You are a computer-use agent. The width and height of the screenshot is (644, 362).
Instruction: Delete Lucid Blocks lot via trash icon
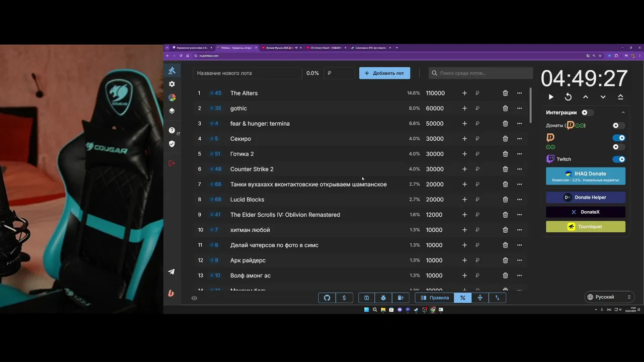pyautogui.click(x=505, y=200)
